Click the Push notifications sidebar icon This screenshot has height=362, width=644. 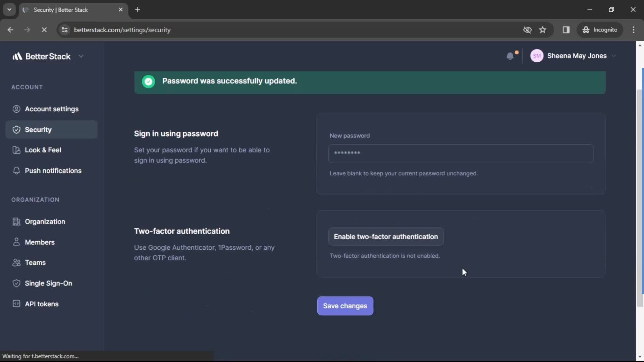point(15,171)
